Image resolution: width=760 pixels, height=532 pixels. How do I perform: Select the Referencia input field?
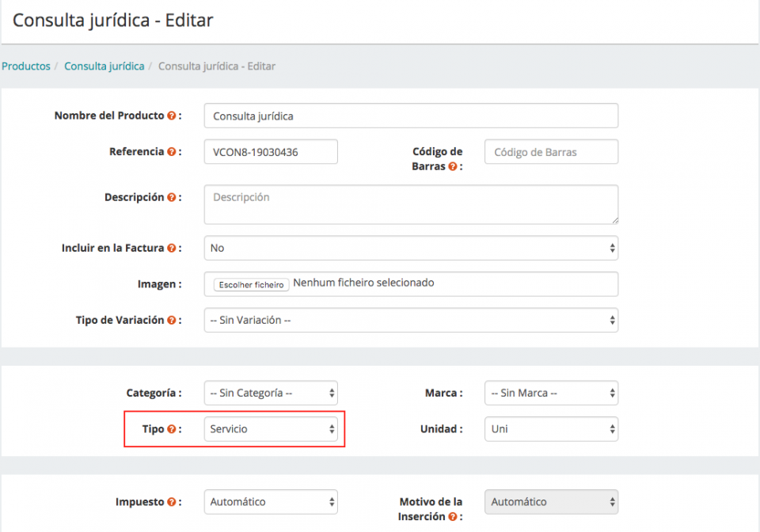pos(271,151)
